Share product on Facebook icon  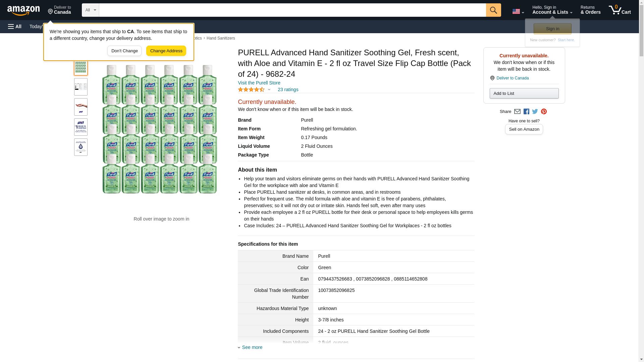(526, 112)
